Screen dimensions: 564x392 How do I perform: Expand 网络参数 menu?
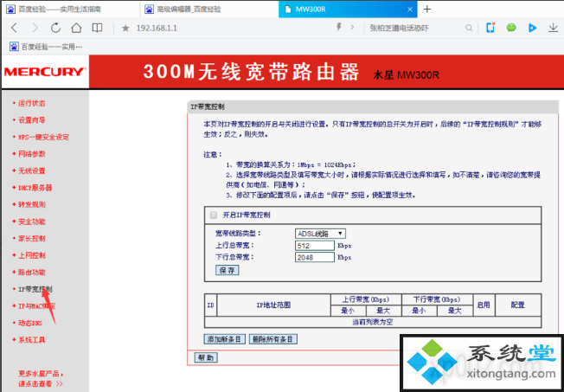[x=32, y=154]
